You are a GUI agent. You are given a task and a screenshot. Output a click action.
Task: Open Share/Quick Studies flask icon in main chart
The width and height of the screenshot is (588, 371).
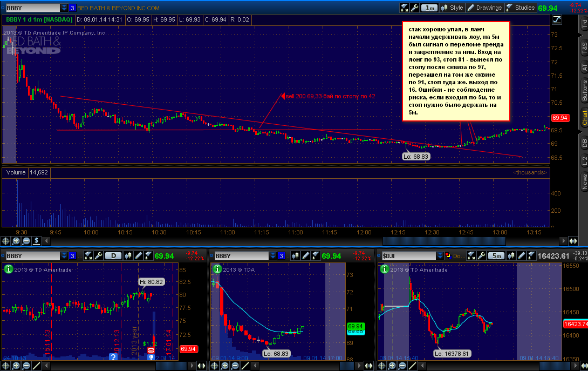click(x=404, y=8)
